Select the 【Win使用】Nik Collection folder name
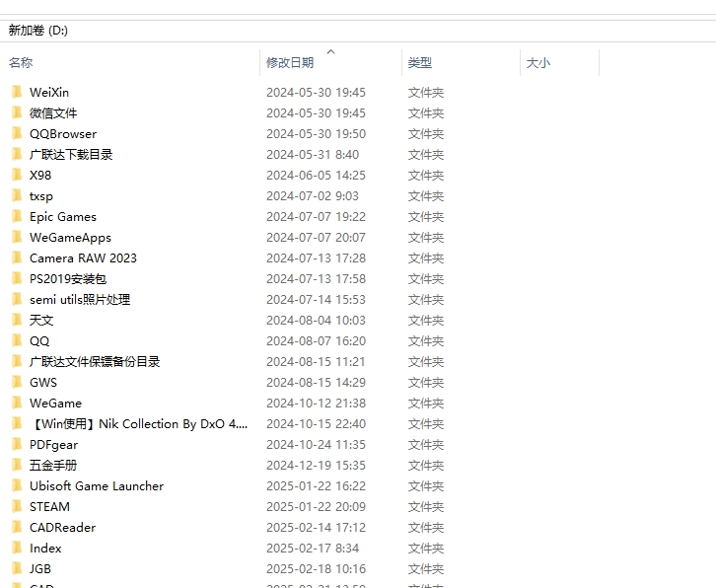This screenshot has width=716, height=588. coord(139,423)
